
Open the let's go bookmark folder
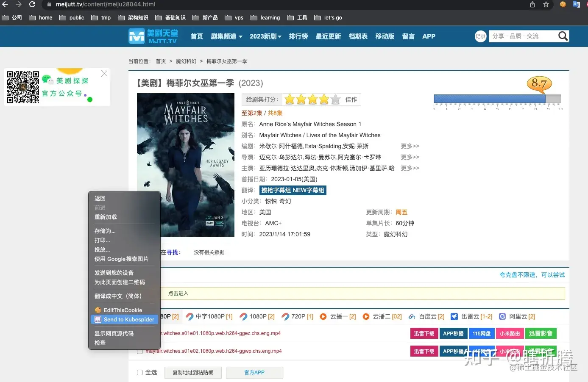pos(328,18)
